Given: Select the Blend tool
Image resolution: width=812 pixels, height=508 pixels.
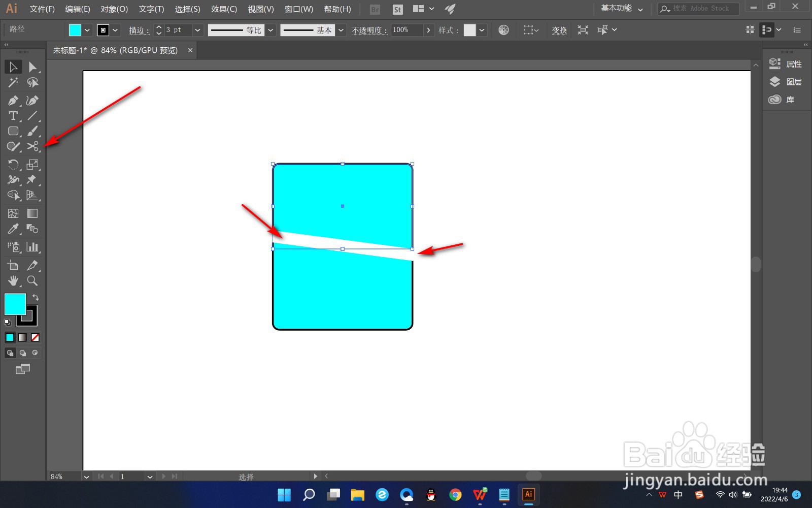Looking at the screenshot, I should tap(32, 229).
